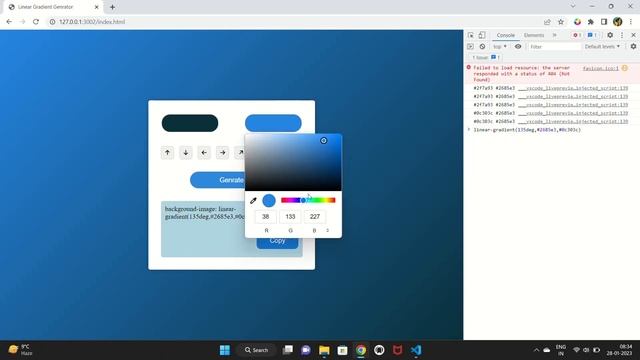Viewport: 640px width, 360px height.
Task: Open console settings gear beside Default levels
Action: 633,47
